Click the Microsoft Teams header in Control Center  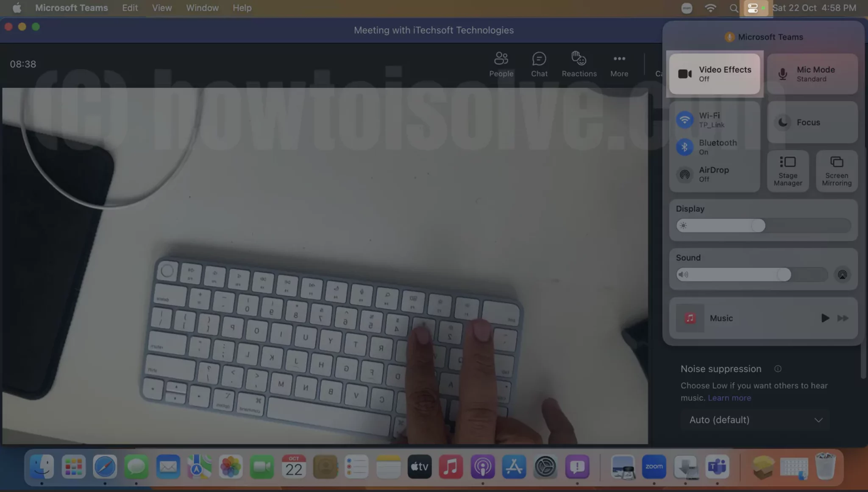764,37
